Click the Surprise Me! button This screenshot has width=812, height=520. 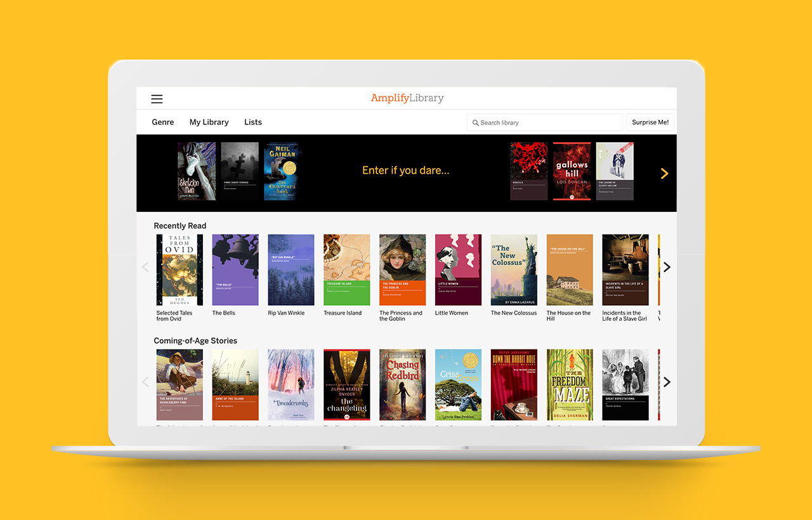650,122
